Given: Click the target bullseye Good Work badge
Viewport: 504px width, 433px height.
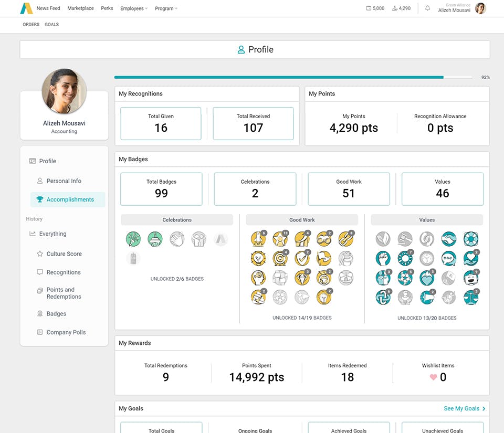Looking at the screenshot, I should coord(280,258).
